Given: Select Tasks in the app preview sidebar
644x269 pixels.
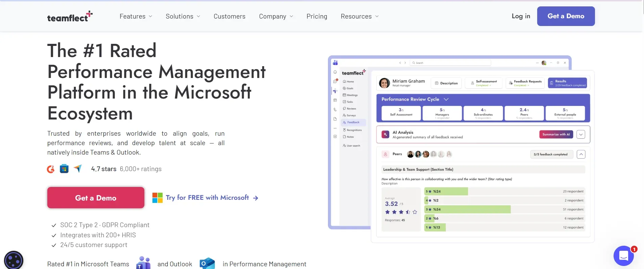Looking at the screenshot, I should (x=348, y=102).
